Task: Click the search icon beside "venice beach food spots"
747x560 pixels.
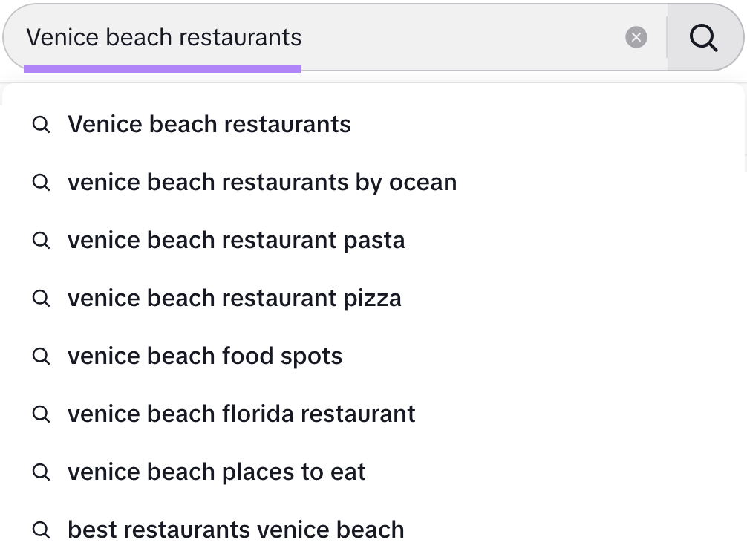Action: coord(42,356)
